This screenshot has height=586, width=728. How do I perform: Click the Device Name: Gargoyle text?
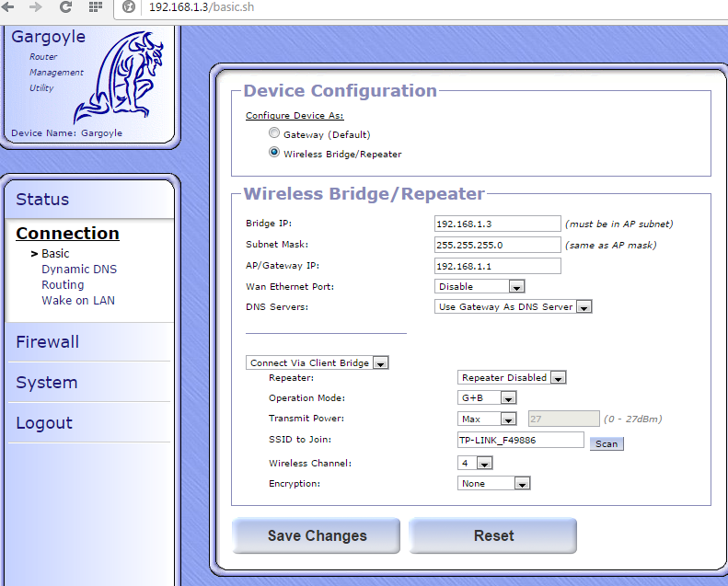(x=67, y=133)
